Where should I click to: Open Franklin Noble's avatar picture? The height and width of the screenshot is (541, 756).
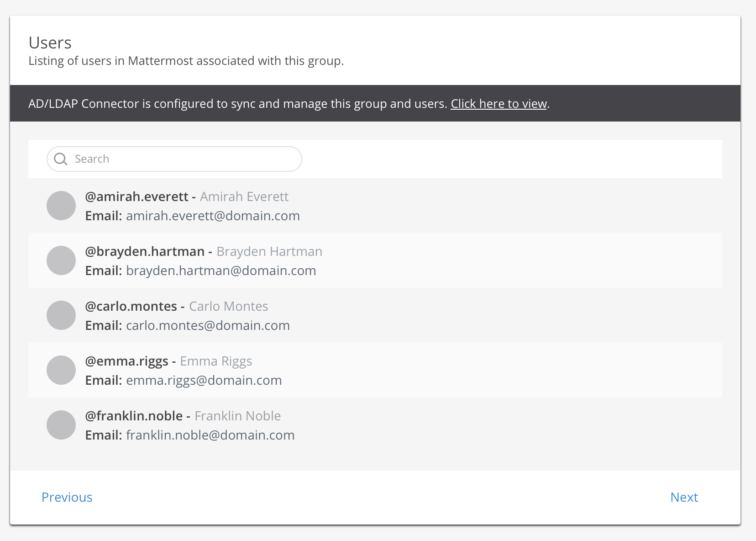61,425
